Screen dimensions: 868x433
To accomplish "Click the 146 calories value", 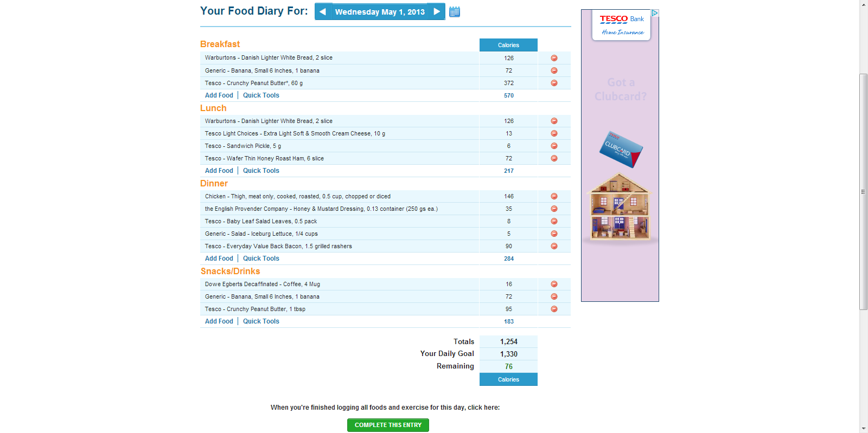I will coord(508,196).
